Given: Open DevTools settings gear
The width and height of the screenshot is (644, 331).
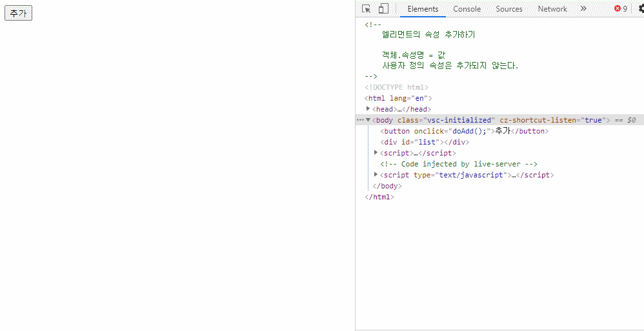Looking at the screenshot, I should click(x=641, y=8).
